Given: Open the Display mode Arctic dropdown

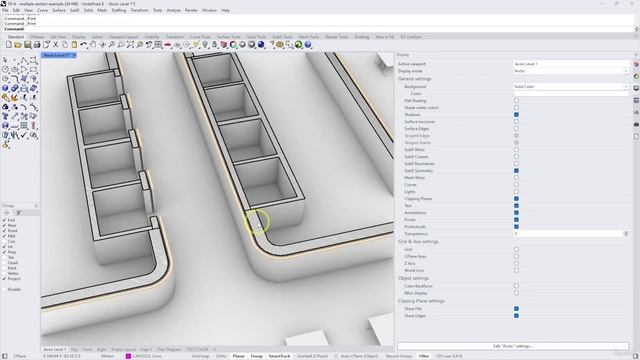Looking at the screenshot, I should 571,71.
